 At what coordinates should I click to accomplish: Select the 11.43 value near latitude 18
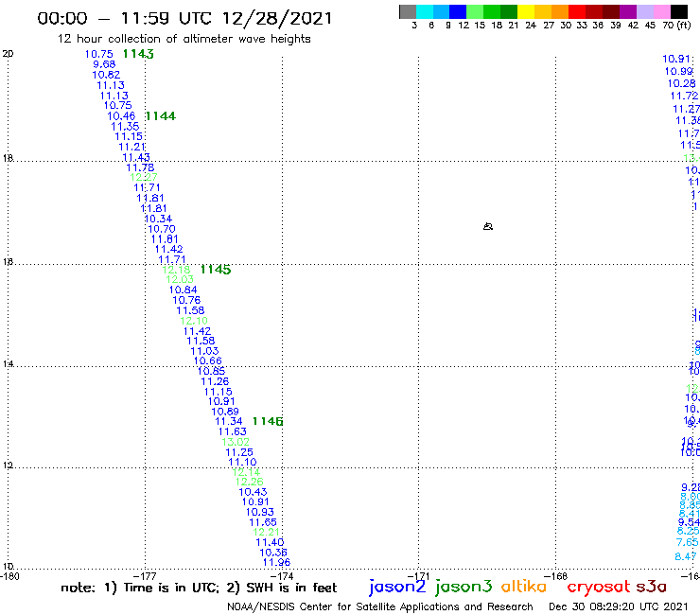coord(136,157)
